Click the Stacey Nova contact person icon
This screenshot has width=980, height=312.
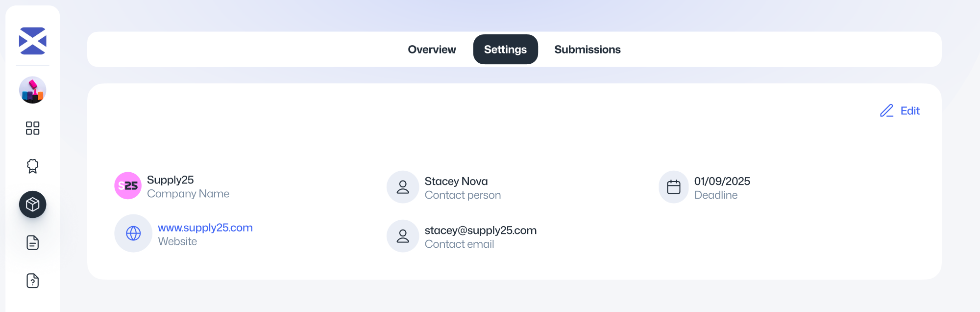(x=403, y=187)
